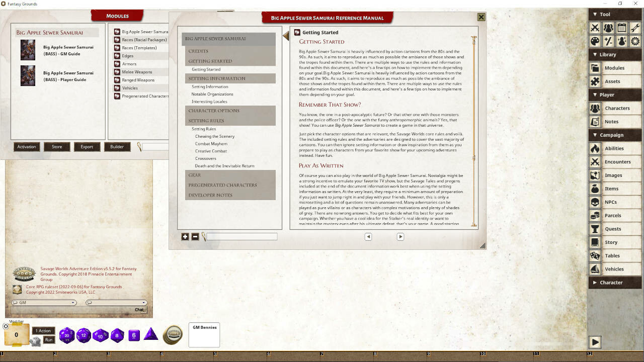Open the Effects tool

(622, 40)
